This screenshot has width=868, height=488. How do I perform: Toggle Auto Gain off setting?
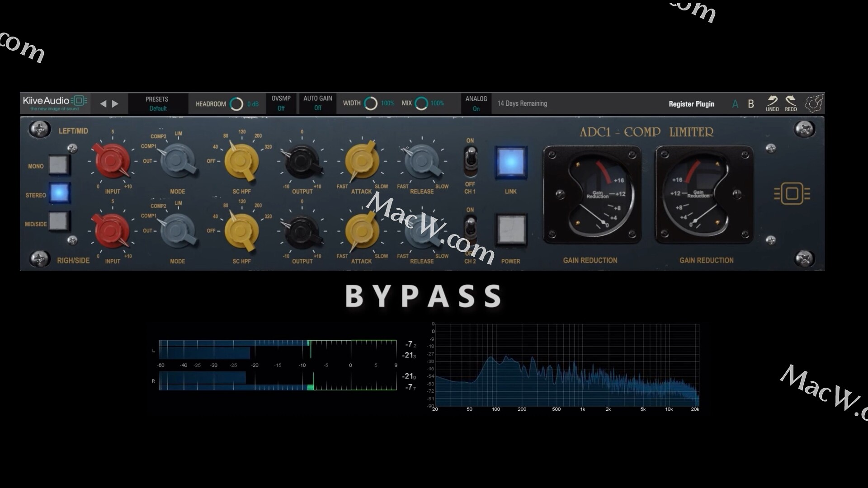(x=317, y=103)
